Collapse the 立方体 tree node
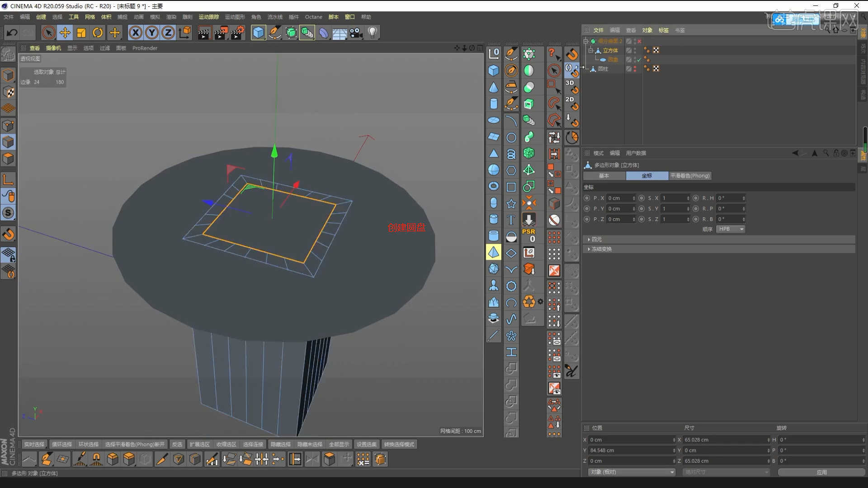 click(x=591, y=51)
